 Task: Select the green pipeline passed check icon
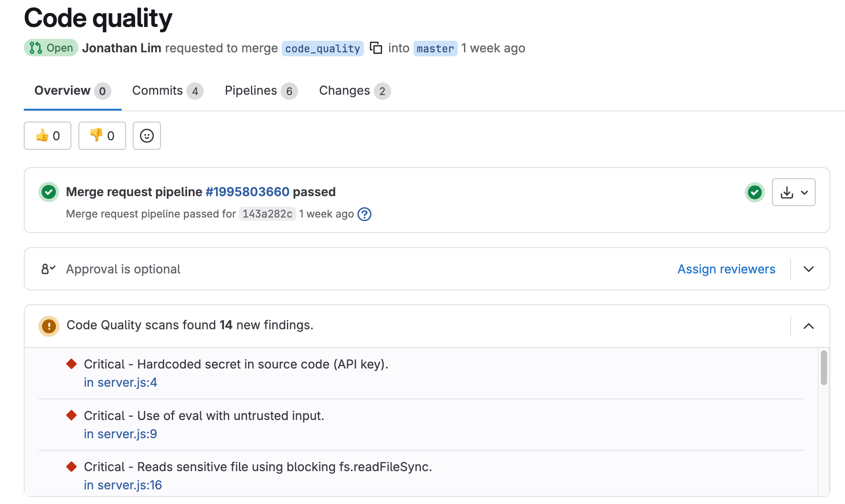pyautogui.click(x=48, y=192)
